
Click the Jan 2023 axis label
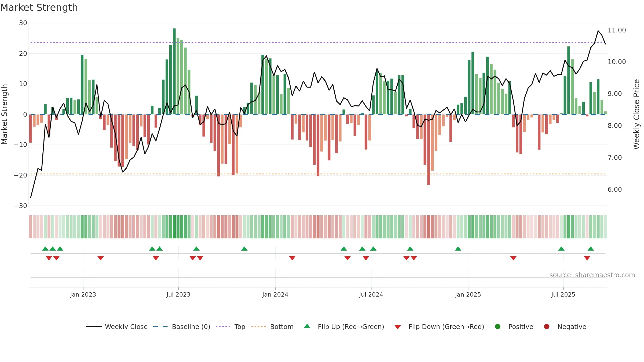coord(83,294)
